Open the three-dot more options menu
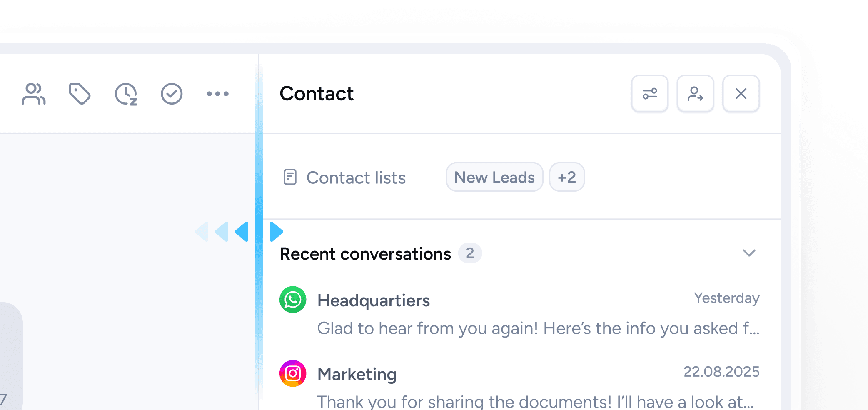Screen dimensions: 868x410 coord(217,94)
